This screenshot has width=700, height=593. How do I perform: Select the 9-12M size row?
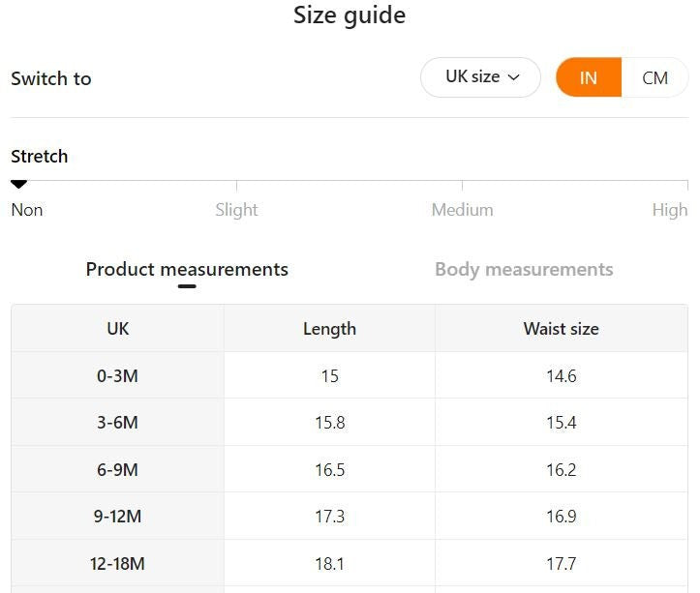click(x=117, y=517)
